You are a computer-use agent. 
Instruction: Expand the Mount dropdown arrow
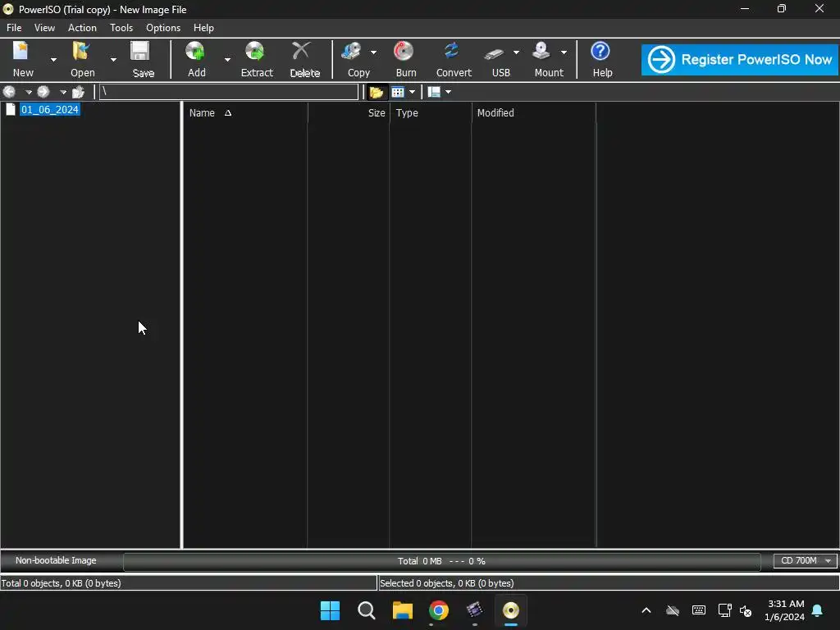[x=564, y=52]
